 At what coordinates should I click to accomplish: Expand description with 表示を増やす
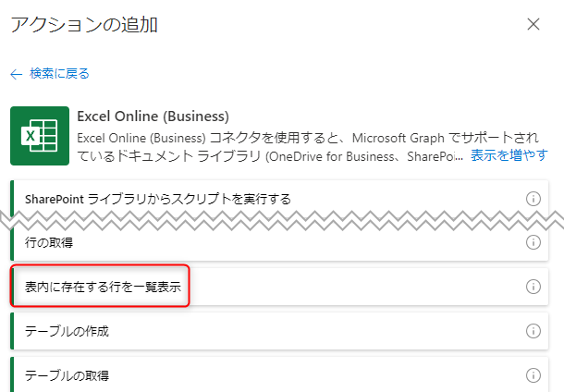click(509, 155)
